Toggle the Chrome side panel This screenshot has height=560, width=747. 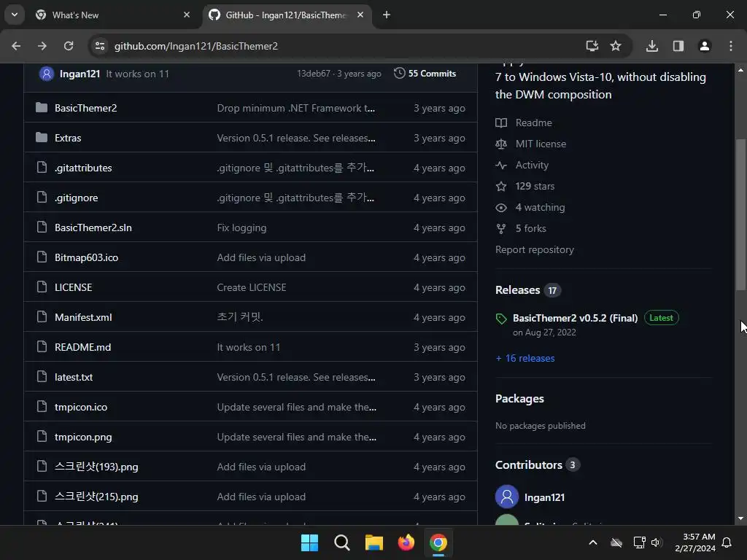[x=678, y=46]
